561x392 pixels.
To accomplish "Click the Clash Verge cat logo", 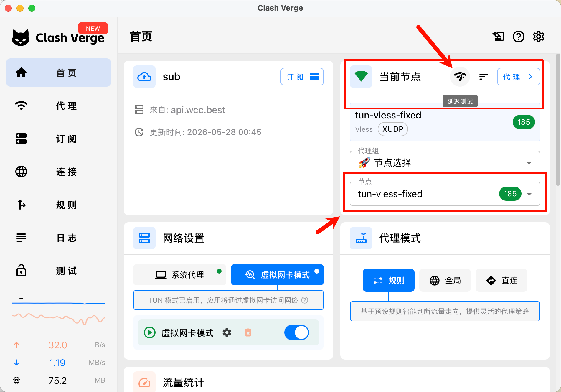I will [x=21, y=38].
